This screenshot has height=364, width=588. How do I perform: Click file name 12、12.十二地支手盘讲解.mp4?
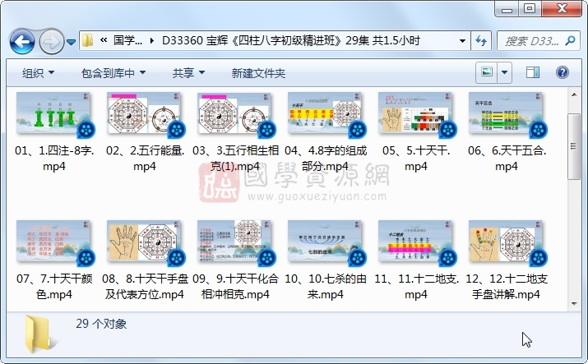[x=507, y=286]
